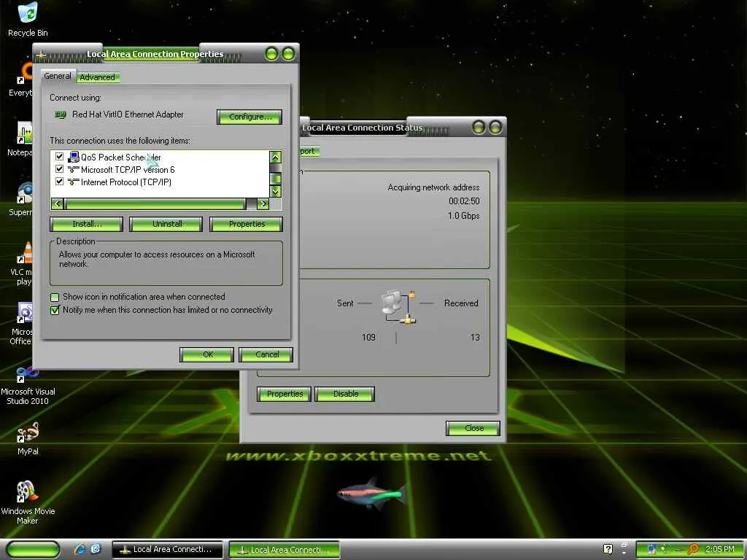Launch first Internet Explorer quick launch icon
Viewport: 747px width, 560px height.
[80, 549]
